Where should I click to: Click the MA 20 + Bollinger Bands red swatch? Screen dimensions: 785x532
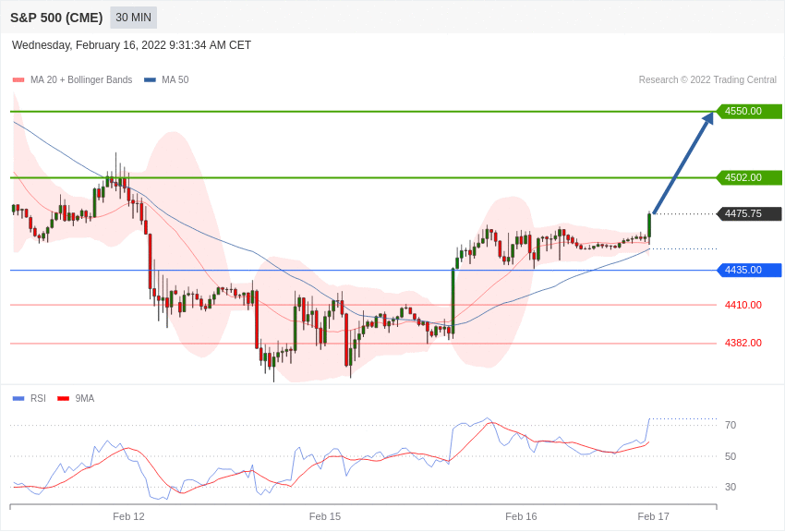click(x=18, y=79)
